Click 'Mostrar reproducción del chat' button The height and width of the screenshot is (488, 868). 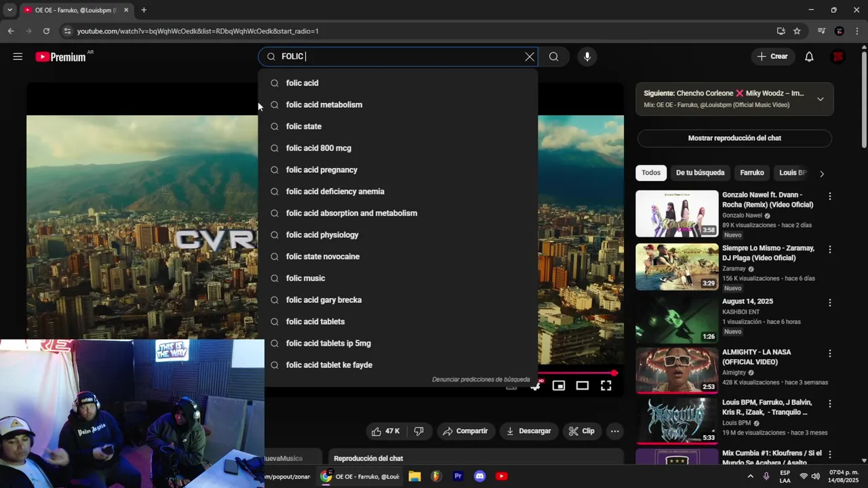pos(734,138)
